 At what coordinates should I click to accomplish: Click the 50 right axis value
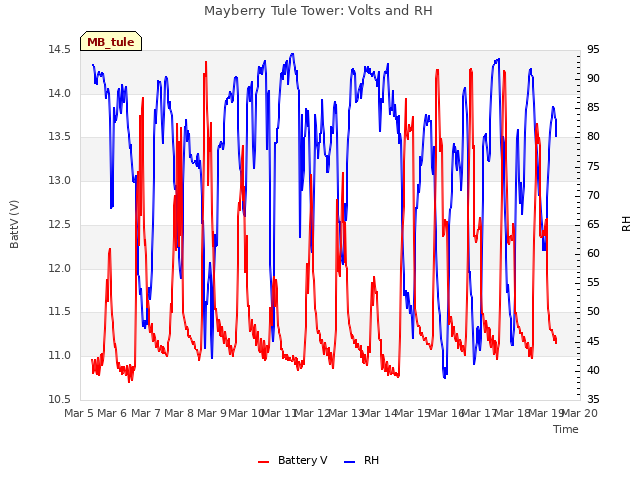(x=593, y=312)
